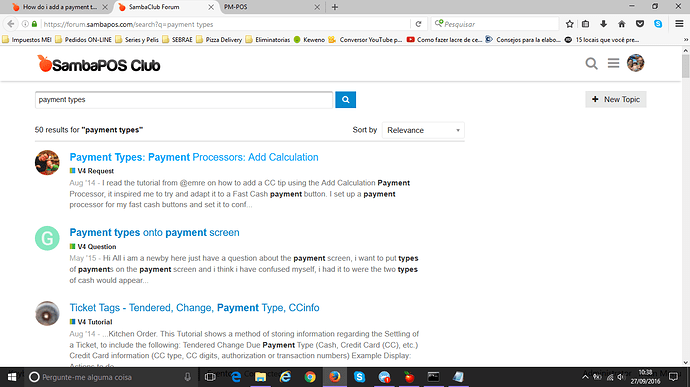The image size is (690, 387).
Task: Open the forum search magnifier icon in header
Action: tap(591, 63)
